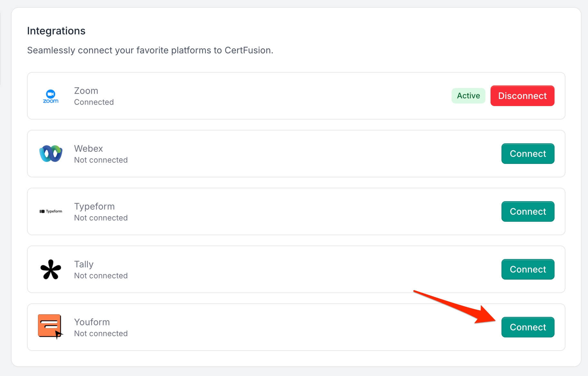Connect the Typeform integration
Screen dimensions: 588x376
pos(528,211)
